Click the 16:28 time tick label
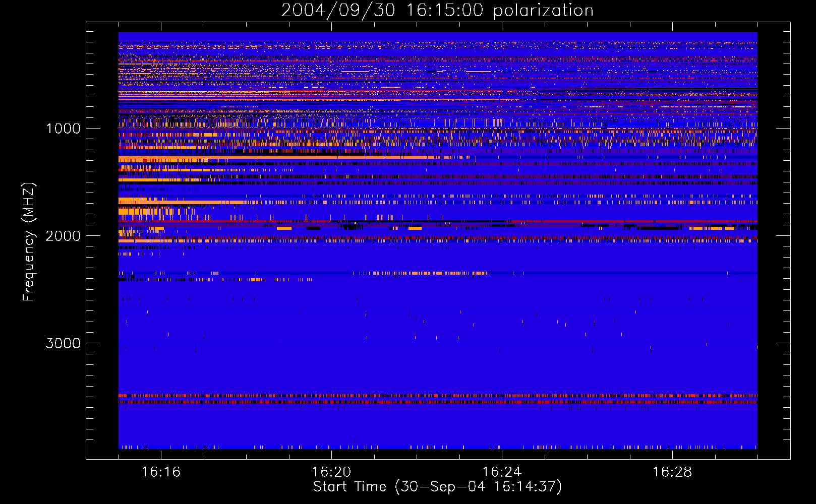816x504 pixels. point(672,472)
